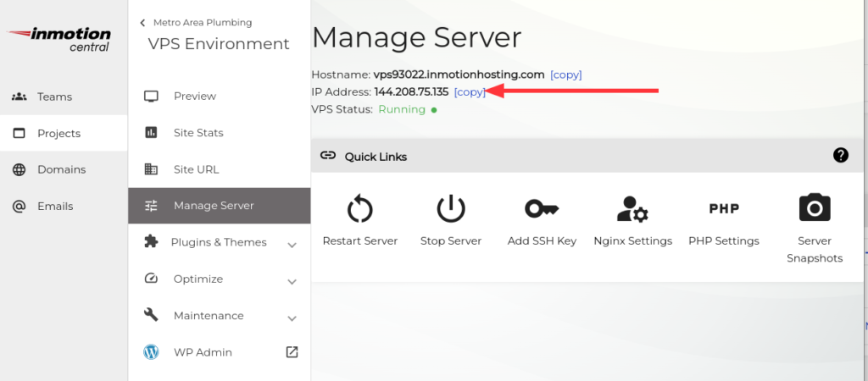Open Nginx Settings user-gear icon
The image size is (868, 381).
pyautogui.click(x=632, y=208)
